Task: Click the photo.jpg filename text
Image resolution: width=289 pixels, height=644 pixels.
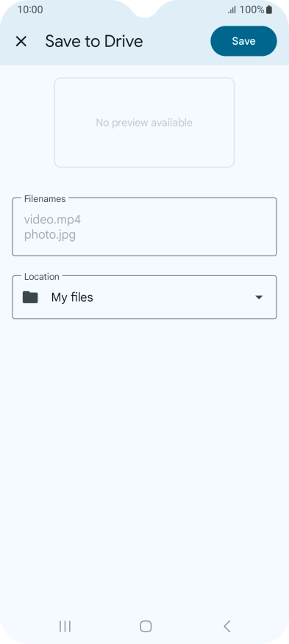Action: pos(50,235)
